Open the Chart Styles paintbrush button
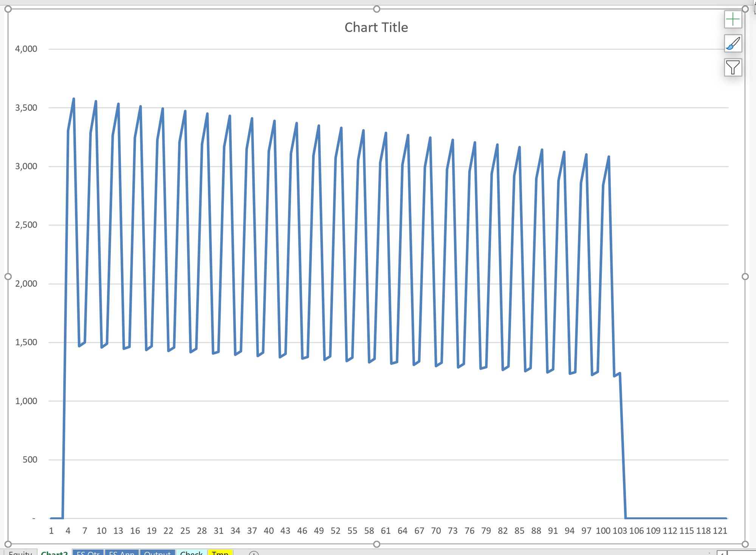 click(x=733, y=43)
